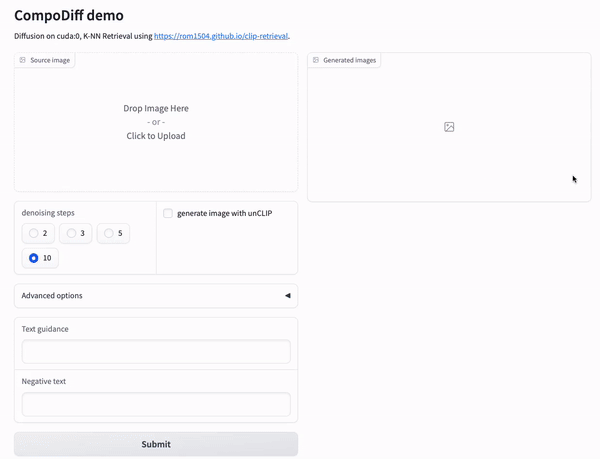Select 5 denoising steps
Image resolution: width=600 pixels, height=459 pixels.
pos(113,233)
